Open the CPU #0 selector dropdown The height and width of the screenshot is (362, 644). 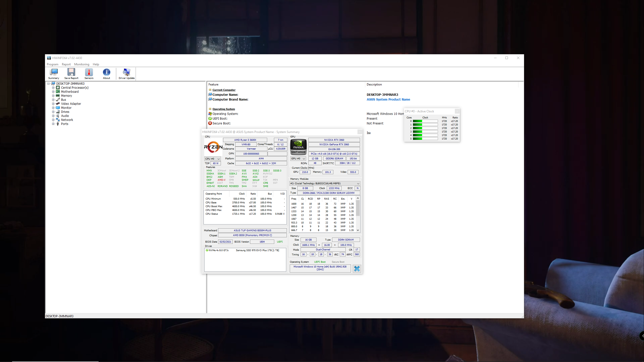click(x=213, y=159)
